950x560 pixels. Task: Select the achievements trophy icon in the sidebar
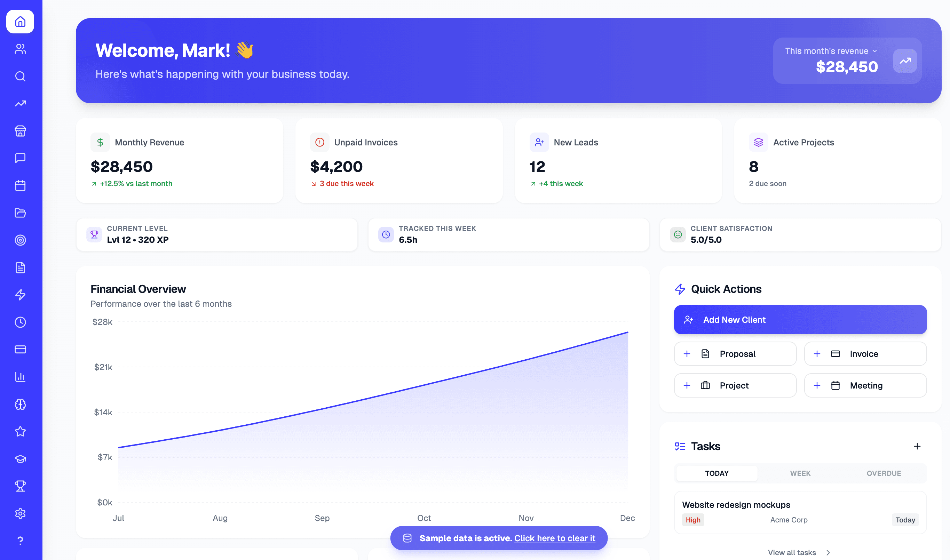(20, 486)
